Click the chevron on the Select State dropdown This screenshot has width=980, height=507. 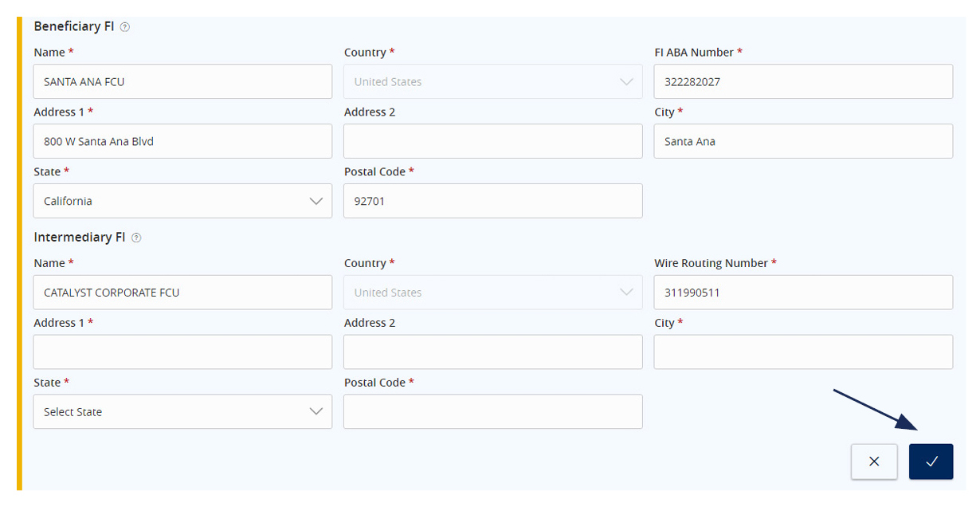317,411
